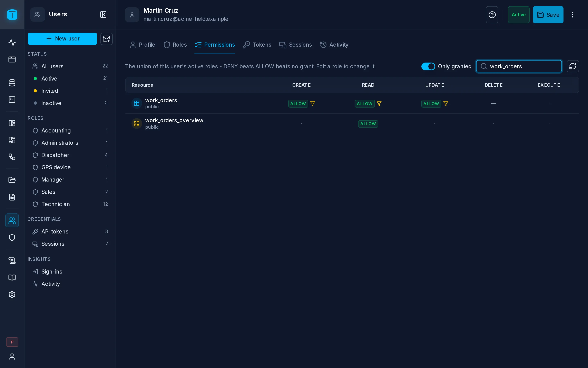588x368 pixels.
Task: Open the settings gear in left rail
Action: click(x=12, y=294)
